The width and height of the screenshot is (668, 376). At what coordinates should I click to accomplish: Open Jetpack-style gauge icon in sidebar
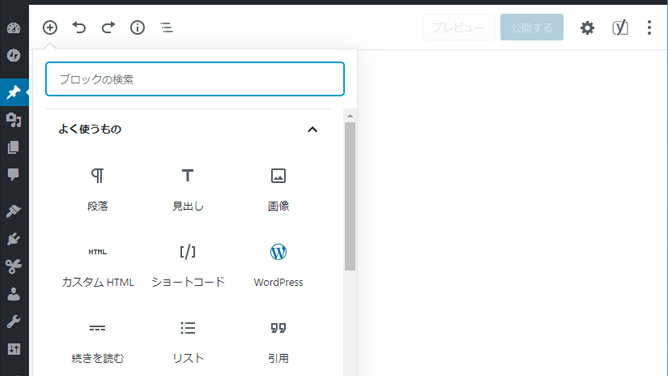[14, 55]
